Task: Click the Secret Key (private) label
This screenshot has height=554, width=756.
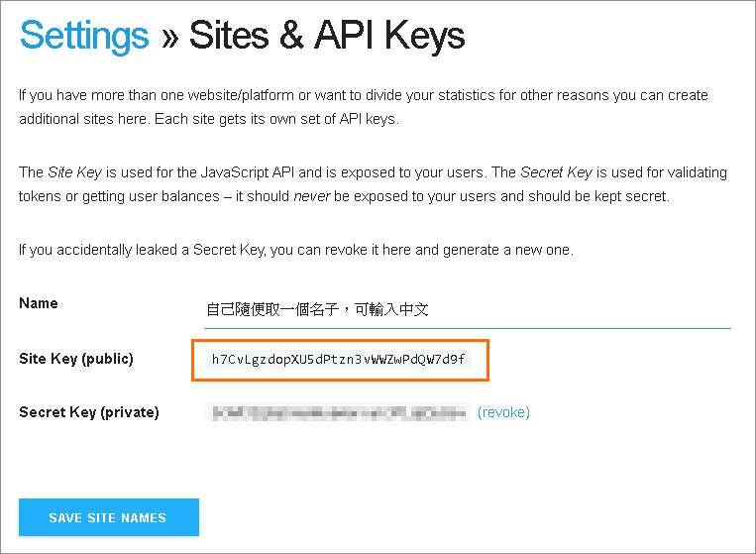Action: pos(89,412)
